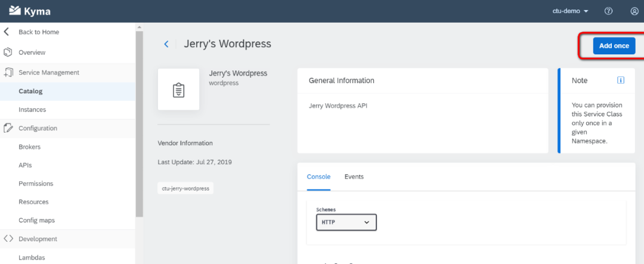The width and height of the screenshot is (644, 264).
Task: Open the ctu-demo namespace dropdown
Action: click(x=570, y=11)
